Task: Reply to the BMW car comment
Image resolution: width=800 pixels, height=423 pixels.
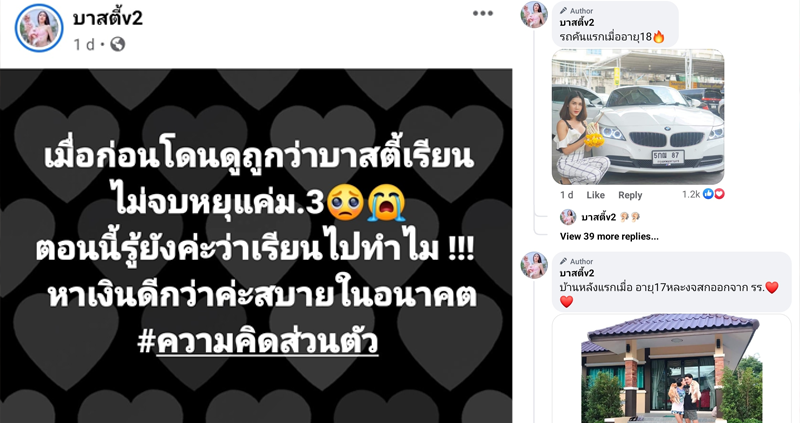Action: pos(630,195)
